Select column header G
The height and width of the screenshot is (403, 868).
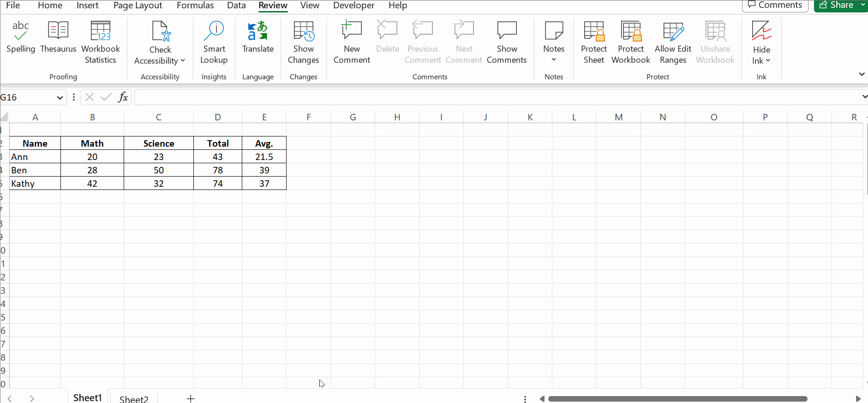353,117
